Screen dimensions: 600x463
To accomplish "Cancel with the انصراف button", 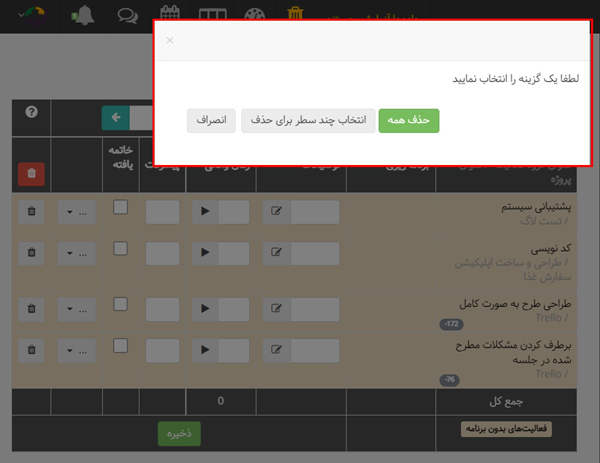I will pyautogui.click(x=211, y=121).
